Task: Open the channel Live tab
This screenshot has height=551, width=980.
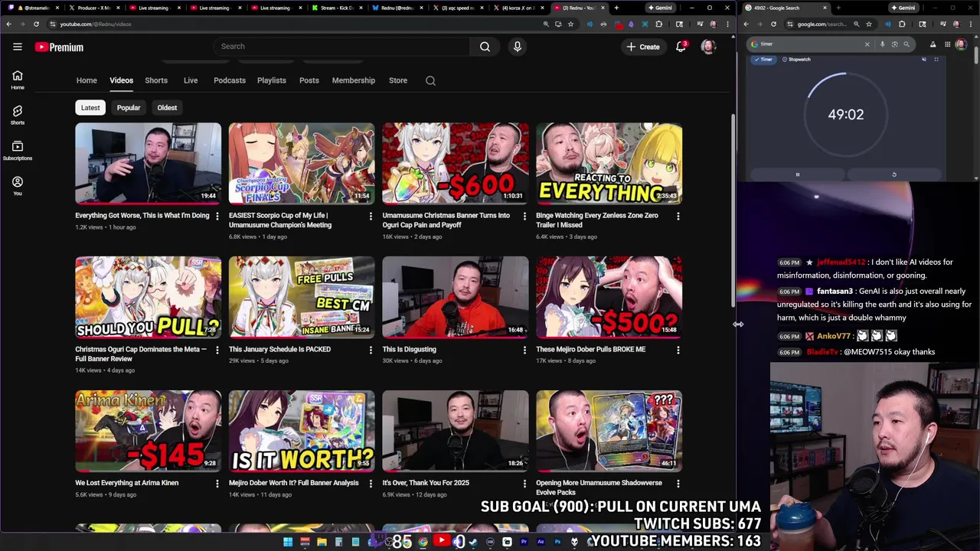Action: click(x=191, y=80)
